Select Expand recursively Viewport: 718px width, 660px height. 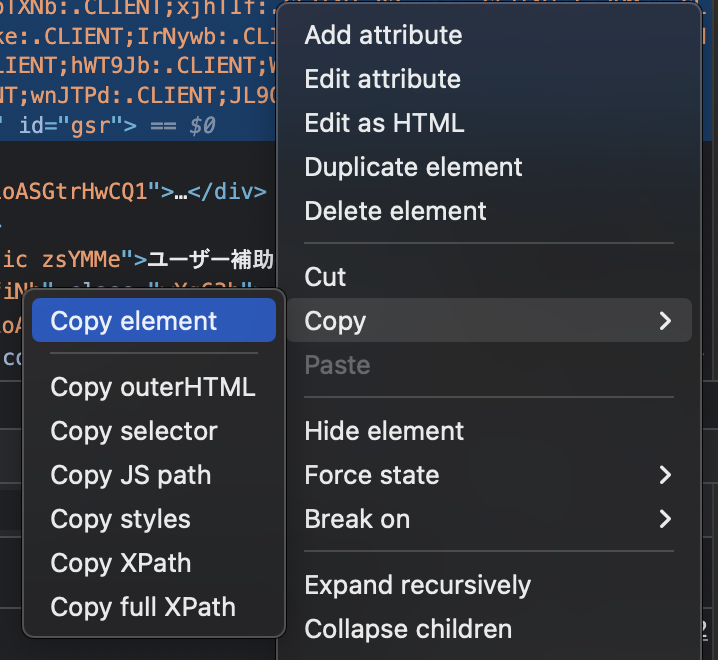[489, 585]
